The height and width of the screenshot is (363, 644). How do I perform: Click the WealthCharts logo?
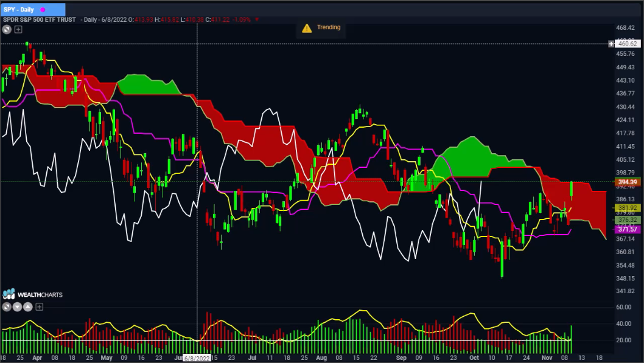point(32,294)
